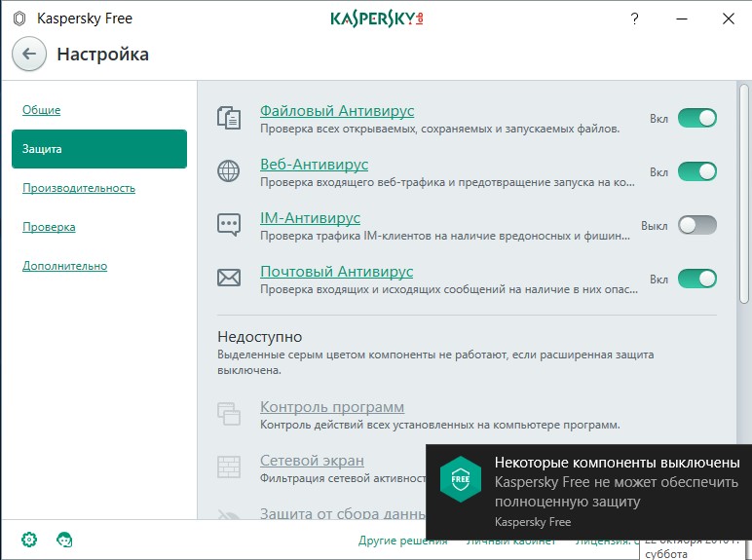
Task: Turn off Веб-Антивирус toggle
Action: tap(696, 171)
